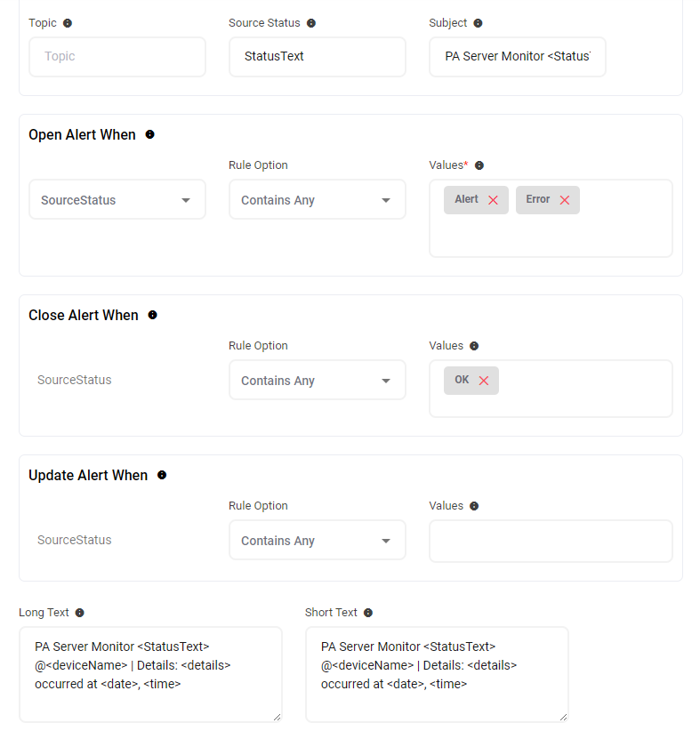
Task: Expand Rule Option dropdown in Close Alert When
Action: 318,381
